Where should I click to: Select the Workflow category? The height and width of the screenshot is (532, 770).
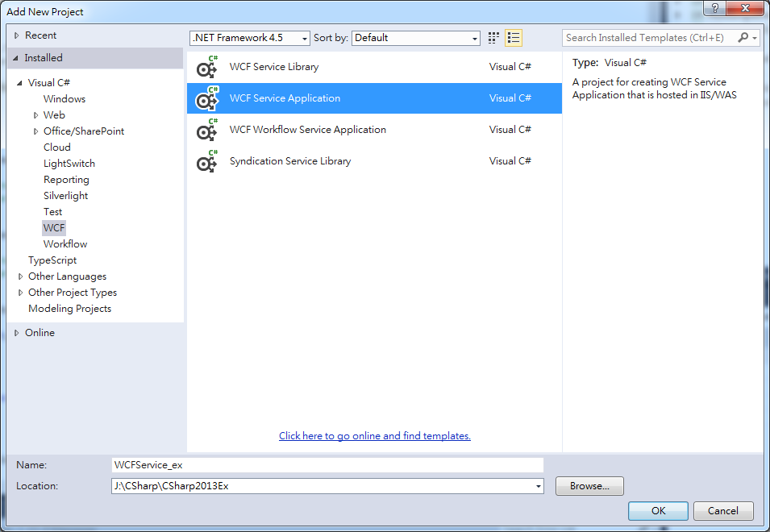coord(65,244)
